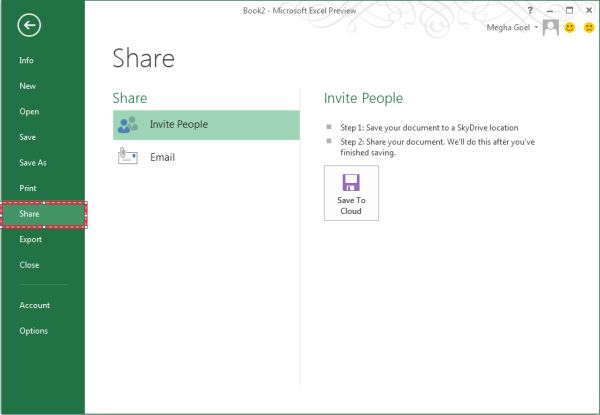Minimize the Excel window
The height and width of the screenshot is (415, 600).
pos(550,11)
